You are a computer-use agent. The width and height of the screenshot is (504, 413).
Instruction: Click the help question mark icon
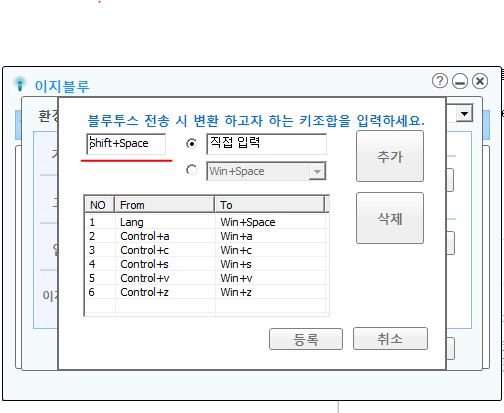(x=440, y=81)
